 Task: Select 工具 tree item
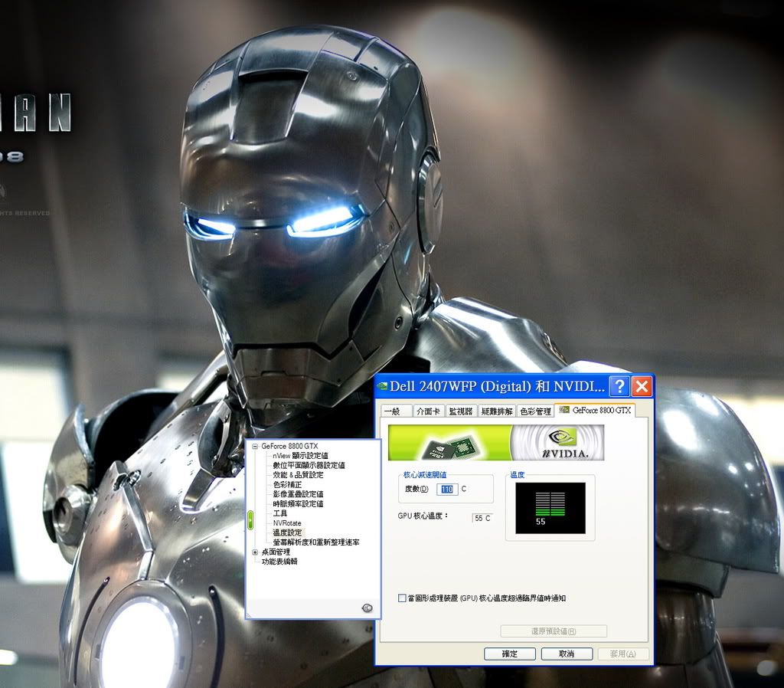coord(280,513)
